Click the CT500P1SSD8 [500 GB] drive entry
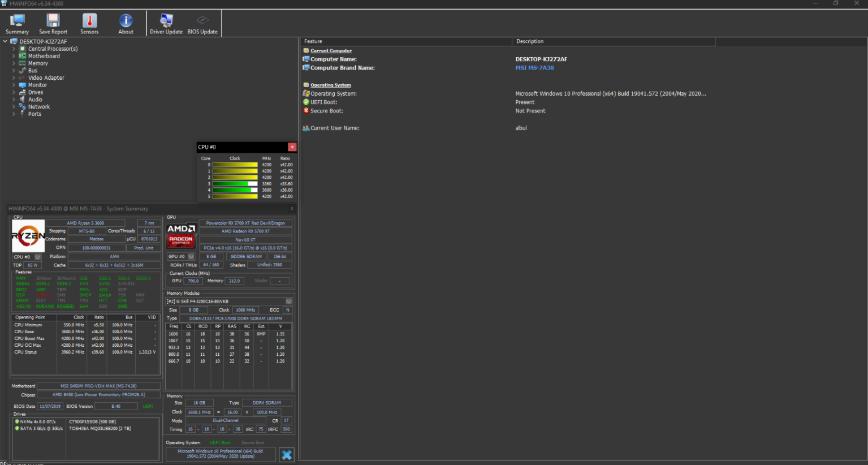868x465 pixels. click(x=92, y=421)
